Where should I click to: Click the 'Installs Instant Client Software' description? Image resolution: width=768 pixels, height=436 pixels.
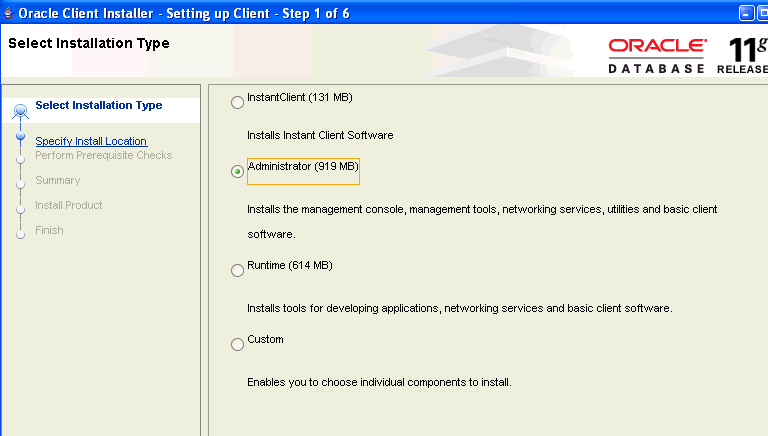(320, 135)
